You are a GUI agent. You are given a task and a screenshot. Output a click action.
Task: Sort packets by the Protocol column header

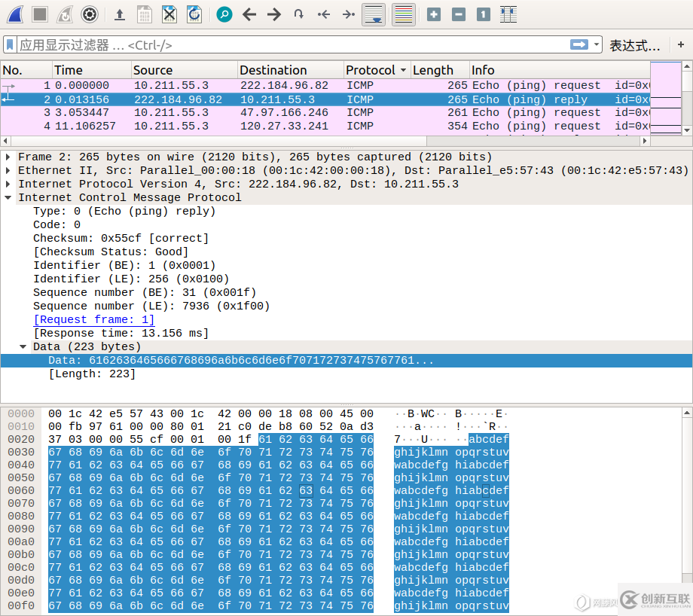coord(371,70)
